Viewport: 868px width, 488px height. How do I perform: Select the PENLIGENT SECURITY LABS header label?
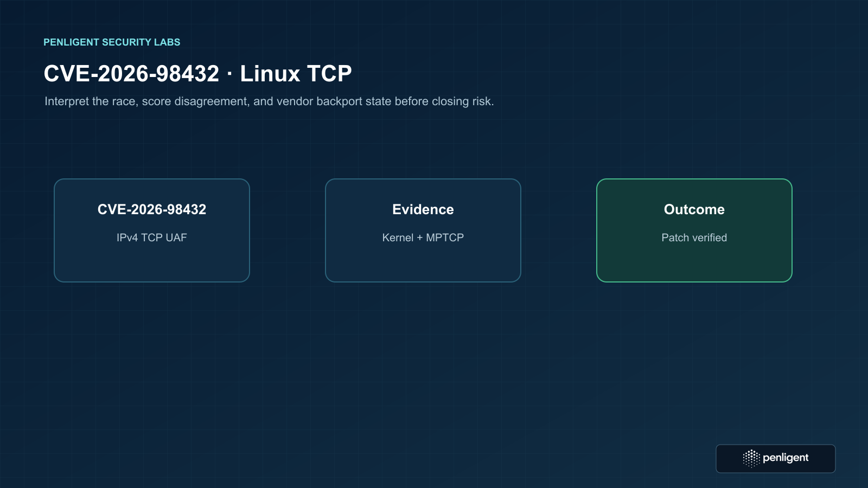(112, 42)
